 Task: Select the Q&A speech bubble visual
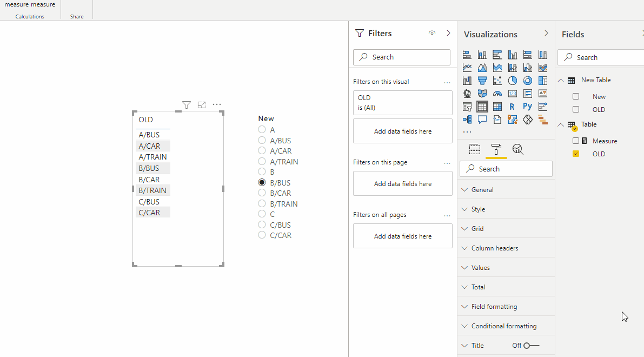(x=482, y=120)
